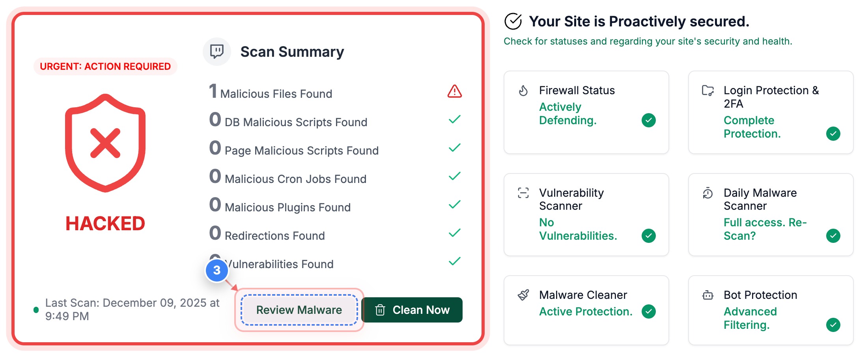
Task: Click the checkmark next to Vulnerabilities Found
Action: [454, 261]
